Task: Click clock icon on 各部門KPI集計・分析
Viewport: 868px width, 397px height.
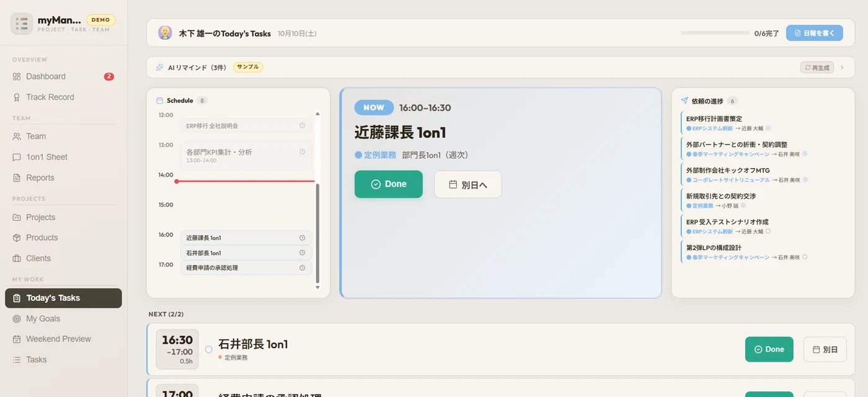Action: [302, 152]
